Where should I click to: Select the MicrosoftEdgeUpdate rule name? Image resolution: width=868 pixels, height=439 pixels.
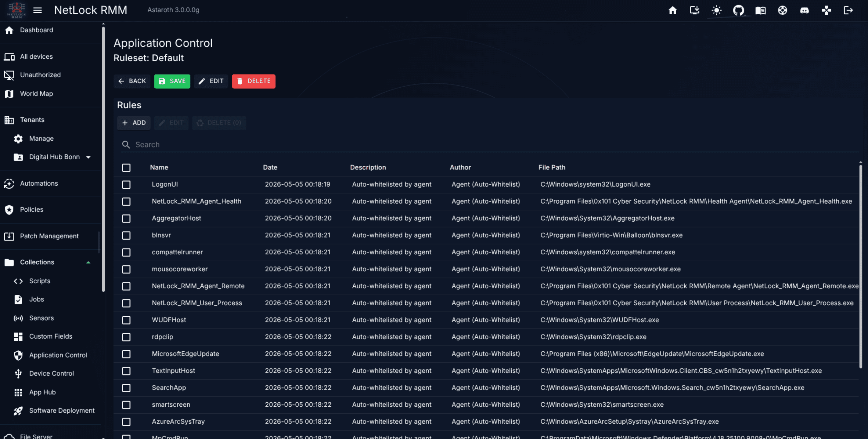pyautogui.click(x=185, y=354)
